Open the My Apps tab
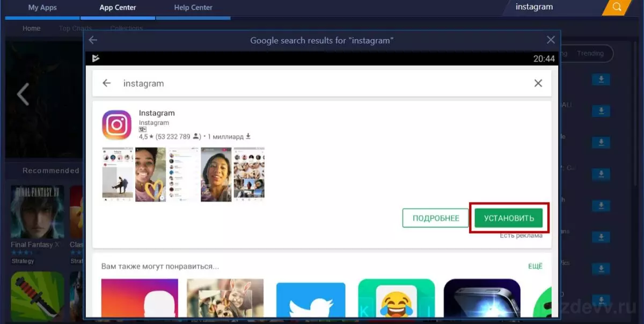The image size is (644, 324). [x=42, y=8]
